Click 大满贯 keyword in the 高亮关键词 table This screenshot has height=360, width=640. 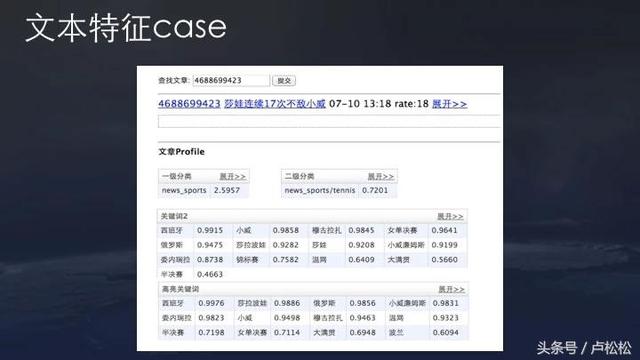[324, 333]
